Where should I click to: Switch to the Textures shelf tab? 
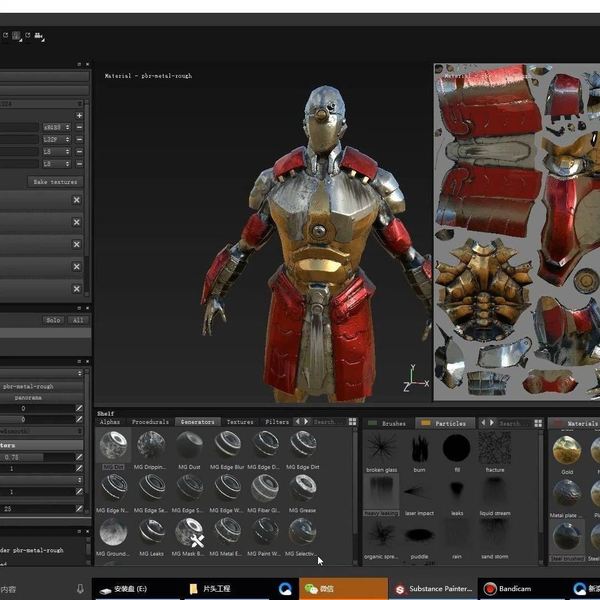point(240,422)
